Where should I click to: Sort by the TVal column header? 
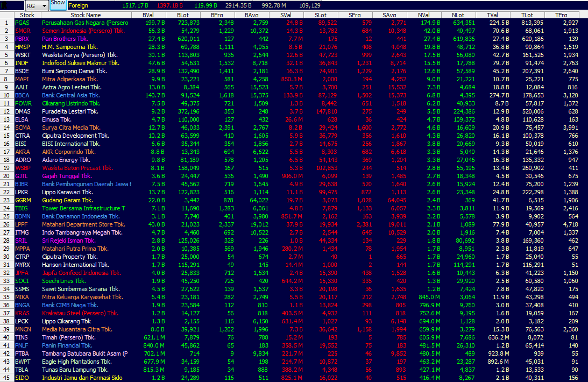pyautogui.click(x=492, y=15)
